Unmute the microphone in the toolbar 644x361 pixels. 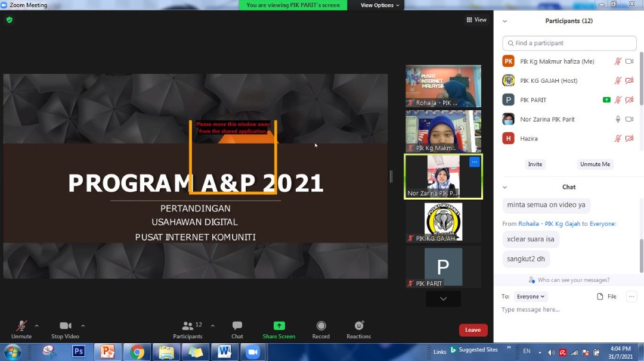click(21, 326)
